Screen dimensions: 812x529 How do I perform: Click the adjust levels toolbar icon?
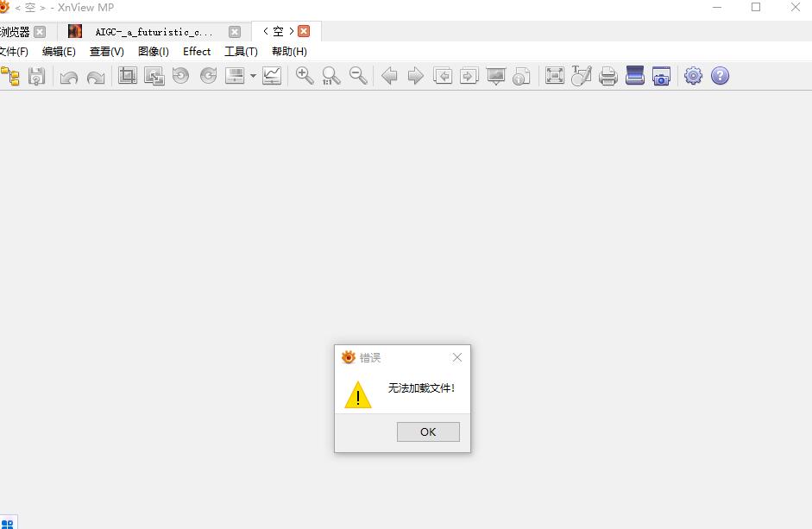pyautogui.click(x=235, y=76)
